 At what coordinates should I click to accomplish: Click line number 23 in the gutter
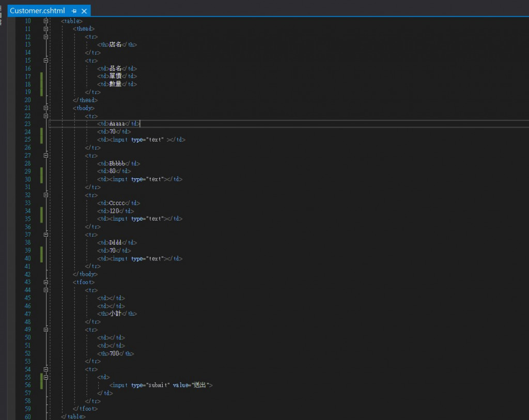pos(28,124)
